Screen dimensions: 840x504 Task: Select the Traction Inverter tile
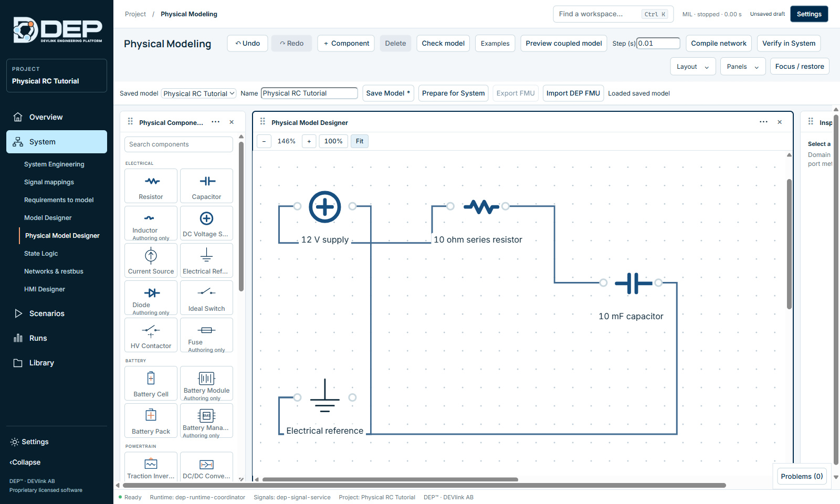[x=151, y=467]
